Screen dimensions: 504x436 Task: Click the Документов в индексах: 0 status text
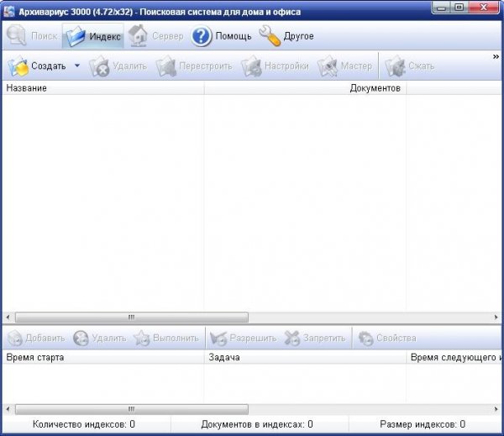(257, 424)
